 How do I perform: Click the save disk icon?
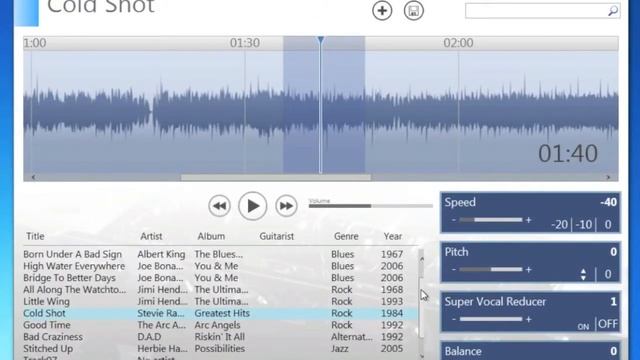click(x=413, y=11)
